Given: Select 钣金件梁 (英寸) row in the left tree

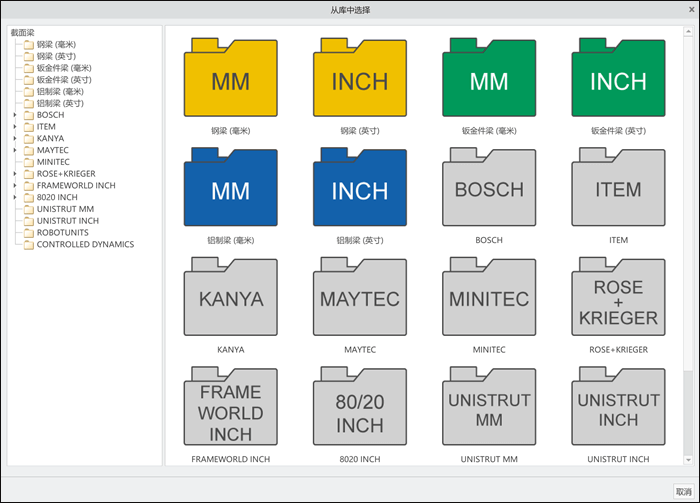Looking at the screenshot, I should (58, 80).
